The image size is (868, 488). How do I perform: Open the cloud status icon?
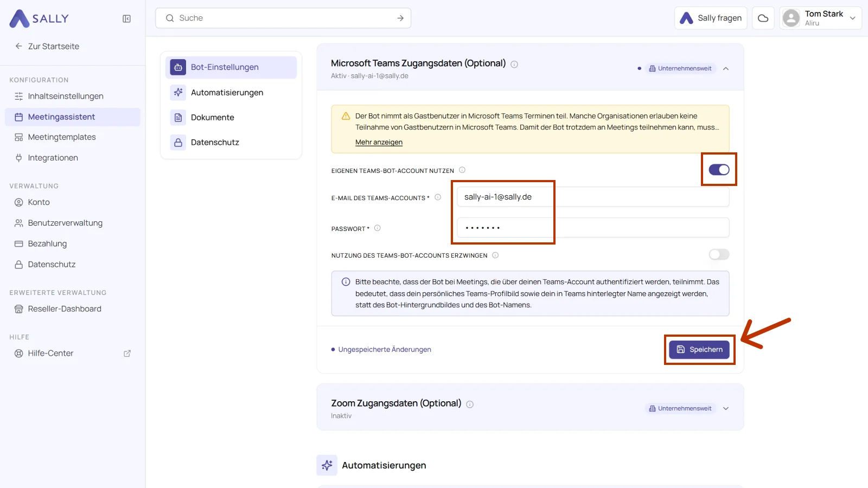(763, 18)
